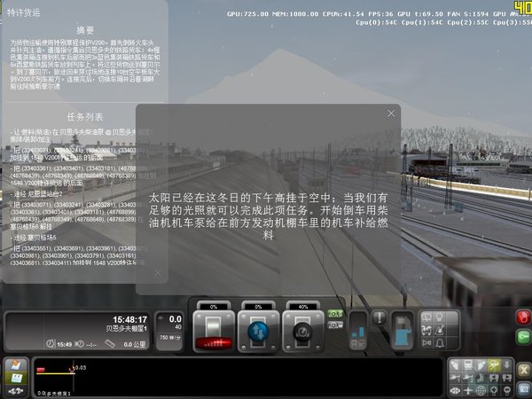Click the 任务列表 heading

(85, 117)
